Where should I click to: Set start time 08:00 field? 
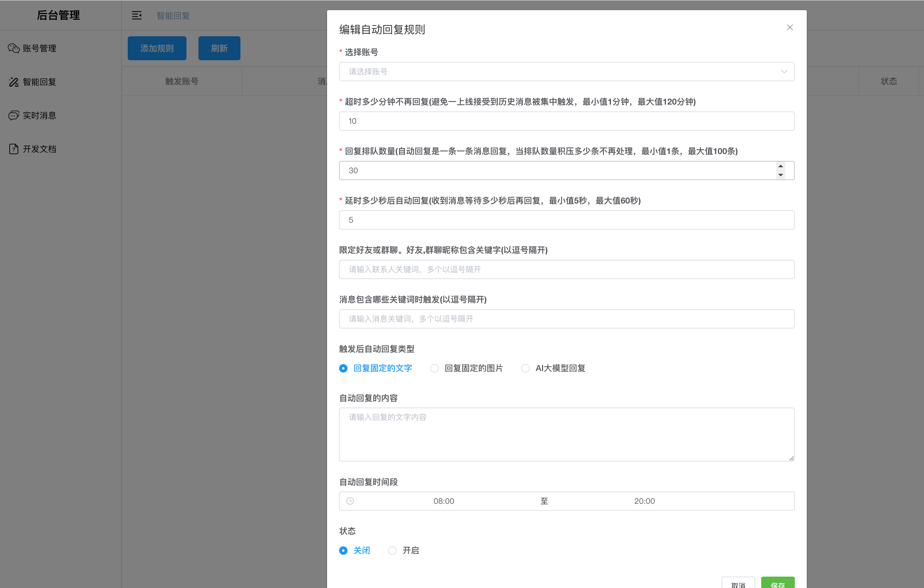(444, 501)
